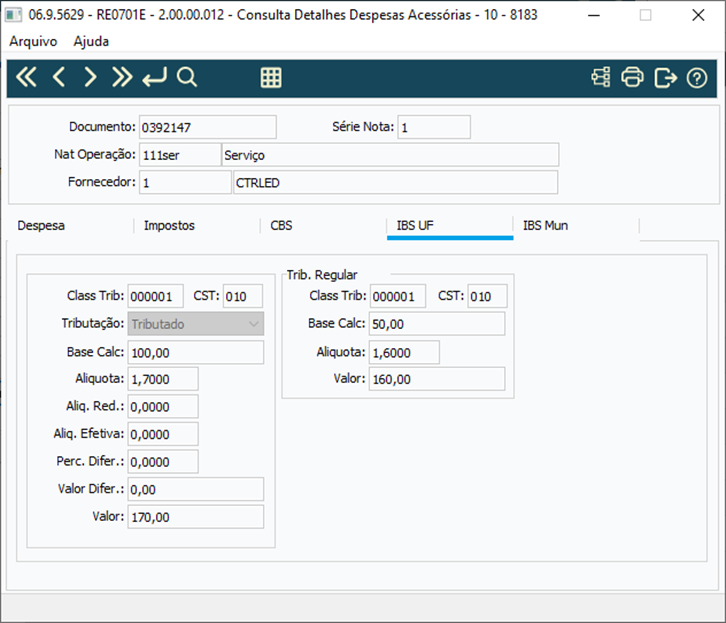Click the hierarchy structure icon in toolbar
This screenshot has width=726, height=623.
click(601, 77)
